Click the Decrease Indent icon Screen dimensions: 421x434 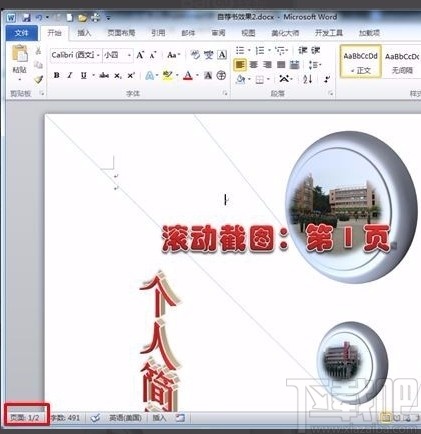[x=303, y=51]
